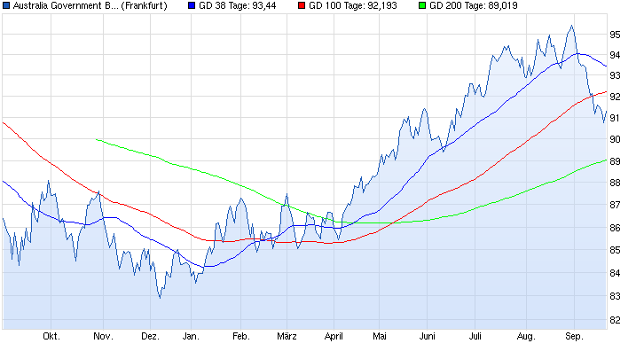Click the 82 value on the price axis

[x=615, y=319]
